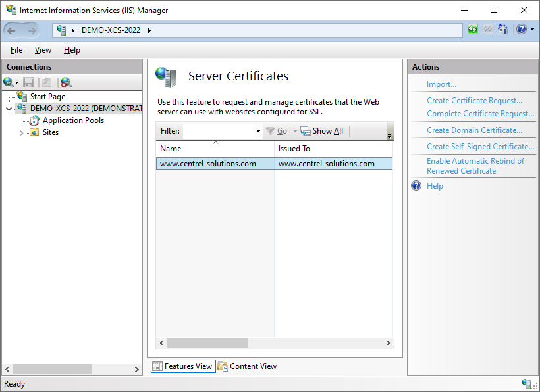
Task: Click Issued To cell www.centrel-solutions.com
Action: [x=327, y=164]
